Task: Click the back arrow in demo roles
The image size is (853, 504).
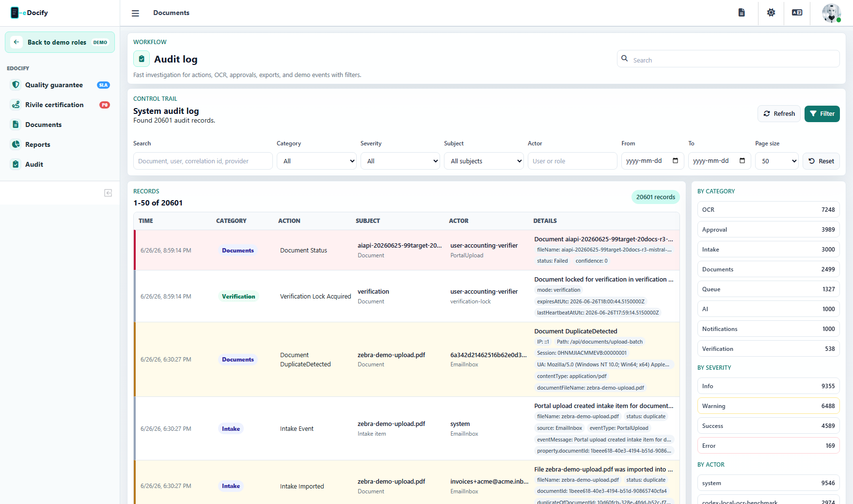Action: (16, 42)
